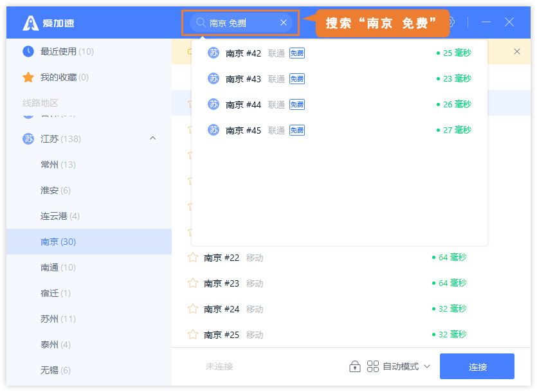537x392 pixels.
Task: Click the 免费 badge on 南京 #45
Action: (297, 130)
